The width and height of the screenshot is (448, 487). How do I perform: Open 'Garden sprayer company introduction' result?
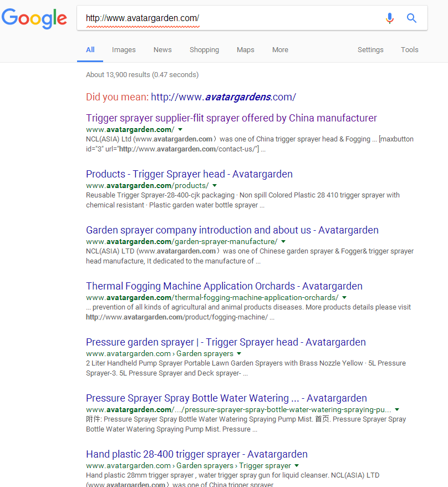[x=232, y=230]
